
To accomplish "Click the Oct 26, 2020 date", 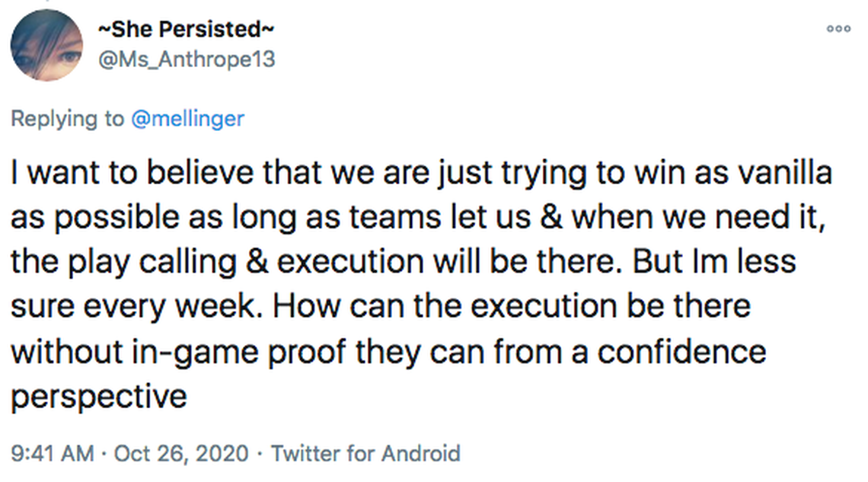I will pyautogui.click(x=181, y=454).
